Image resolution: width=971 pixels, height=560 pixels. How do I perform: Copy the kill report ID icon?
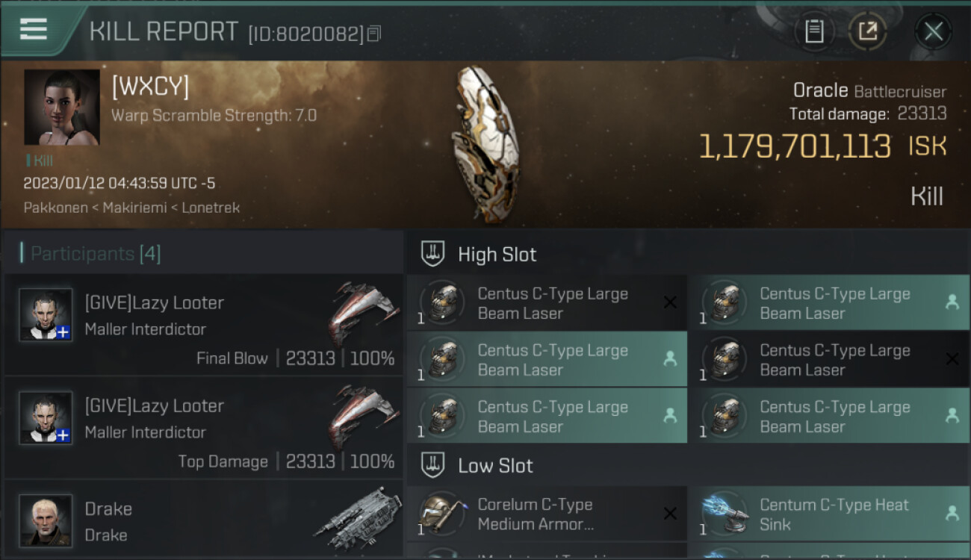pos(374,34)
